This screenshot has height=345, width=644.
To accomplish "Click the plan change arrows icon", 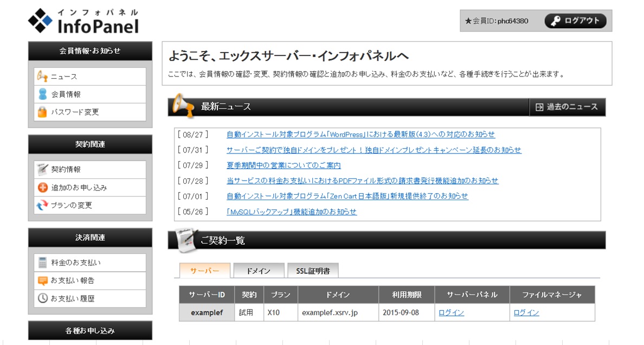I will tap(42, 206).
